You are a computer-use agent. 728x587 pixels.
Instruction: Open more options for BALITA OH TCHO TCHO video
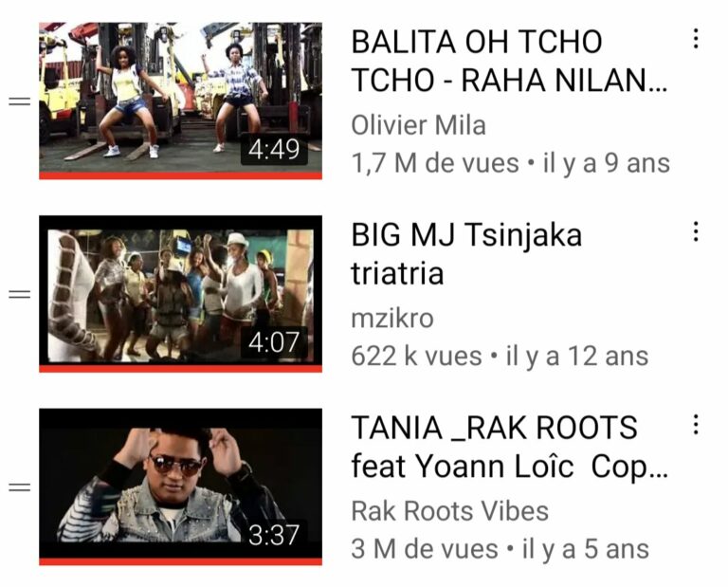point(695,39)
